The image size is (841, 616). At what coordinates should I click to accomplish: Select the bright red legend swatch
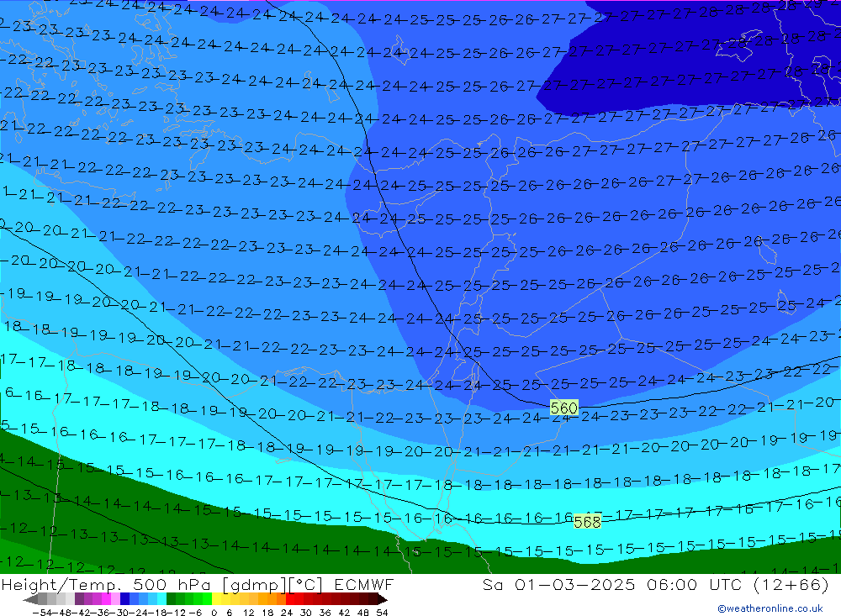291,599
